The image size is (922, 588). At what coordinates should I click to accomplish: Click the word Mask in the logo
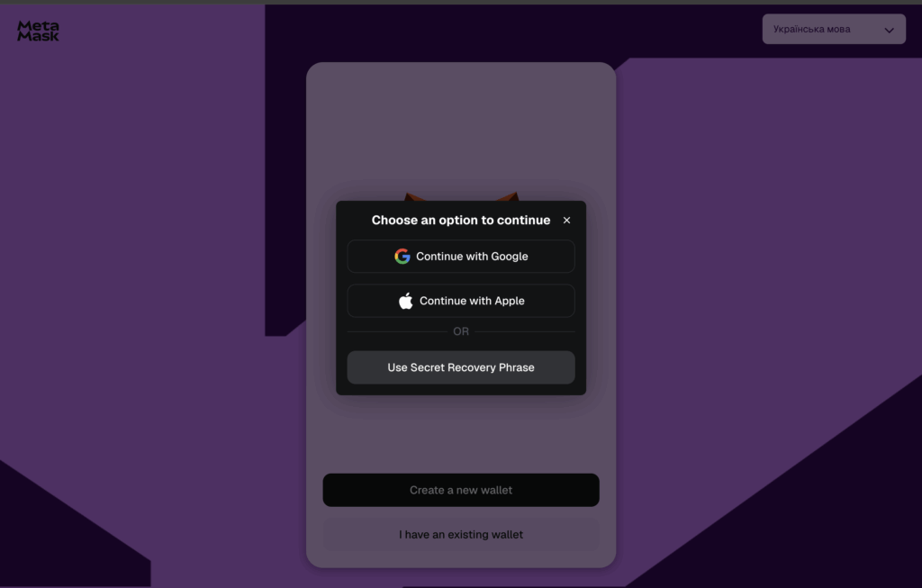[x=38, y=36]
